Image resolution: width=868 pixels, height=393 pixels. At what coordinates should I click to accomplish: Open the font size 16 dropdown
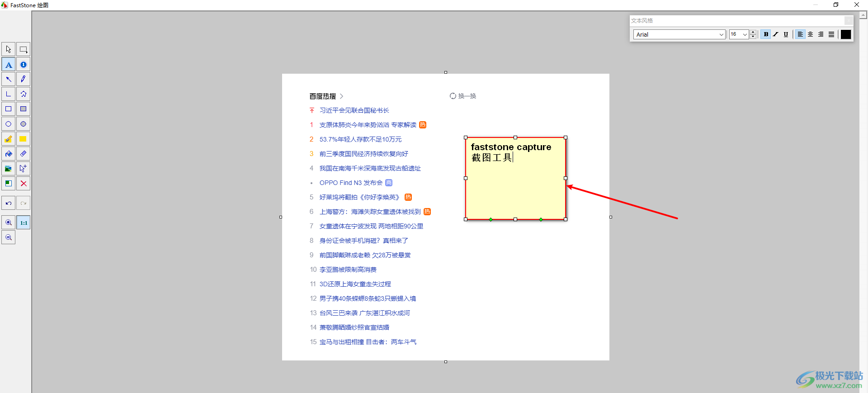coord(745,34)
